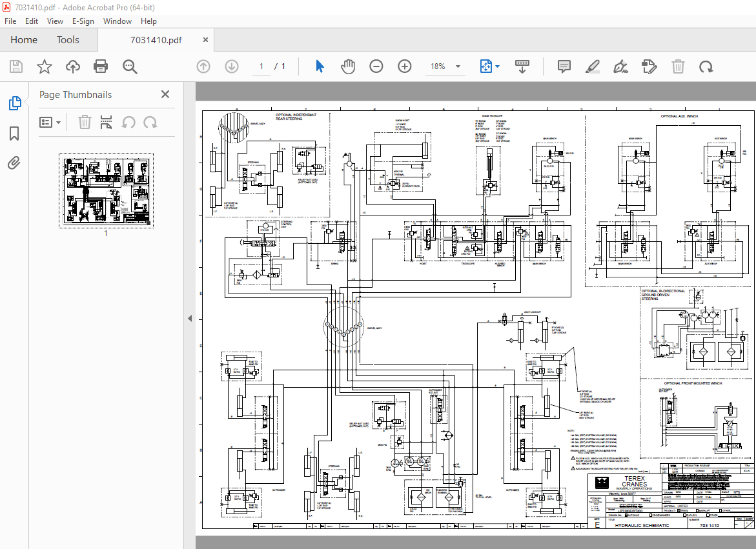Click the star favorites button

[x=44, y=66]
